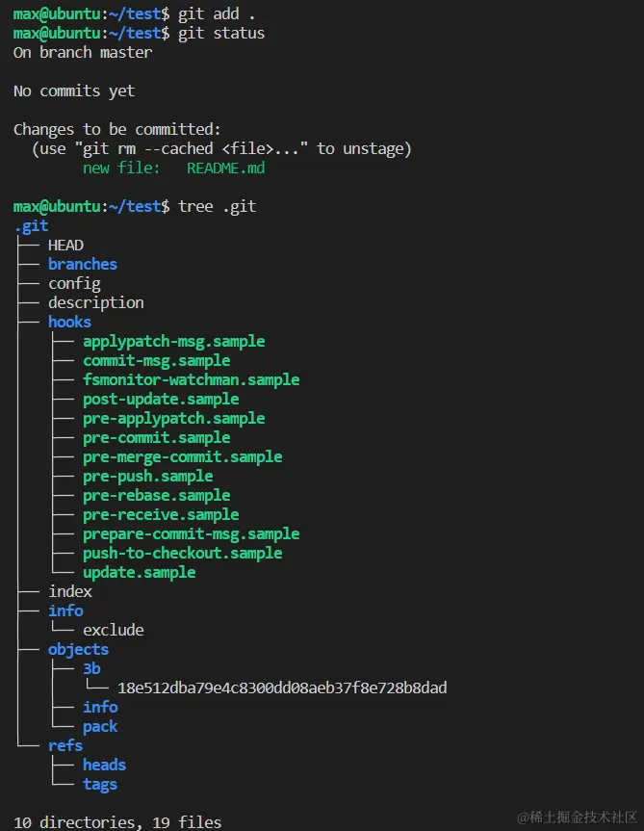
Task: Click commit-msg.sample in hooks
Action: [156, 360]
